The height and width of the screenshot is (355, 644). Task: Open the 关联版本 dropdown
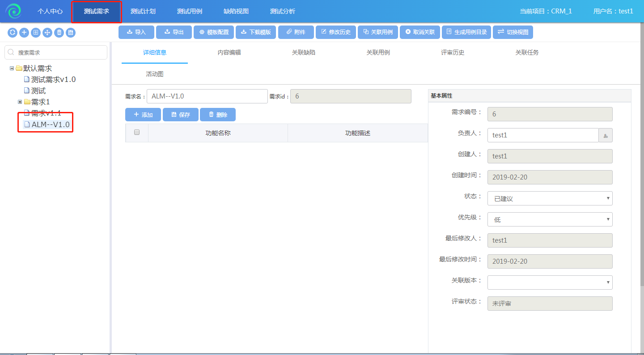[550, 282]
